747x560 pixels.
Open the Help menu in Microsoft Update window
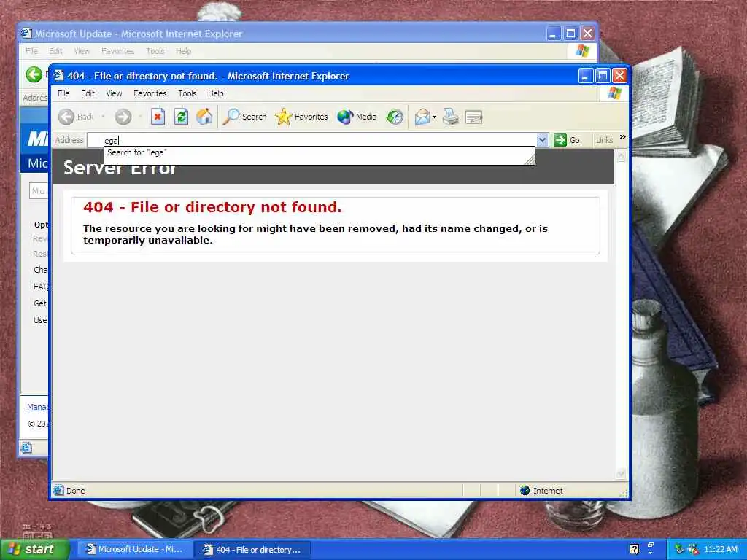click(x=183, y=51)
